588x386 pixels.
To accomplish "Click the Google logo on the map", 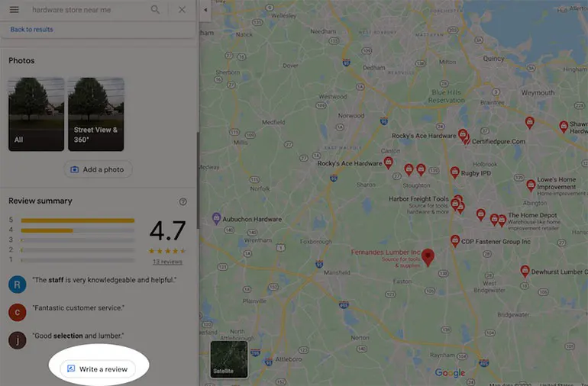I will point(450,372).
